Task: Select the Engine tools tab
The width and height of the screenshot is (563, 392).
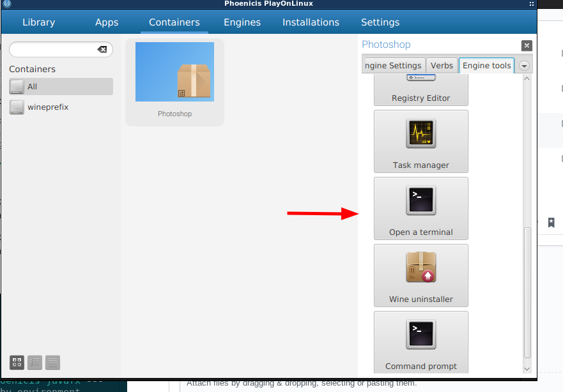Action: pos(486,66)
